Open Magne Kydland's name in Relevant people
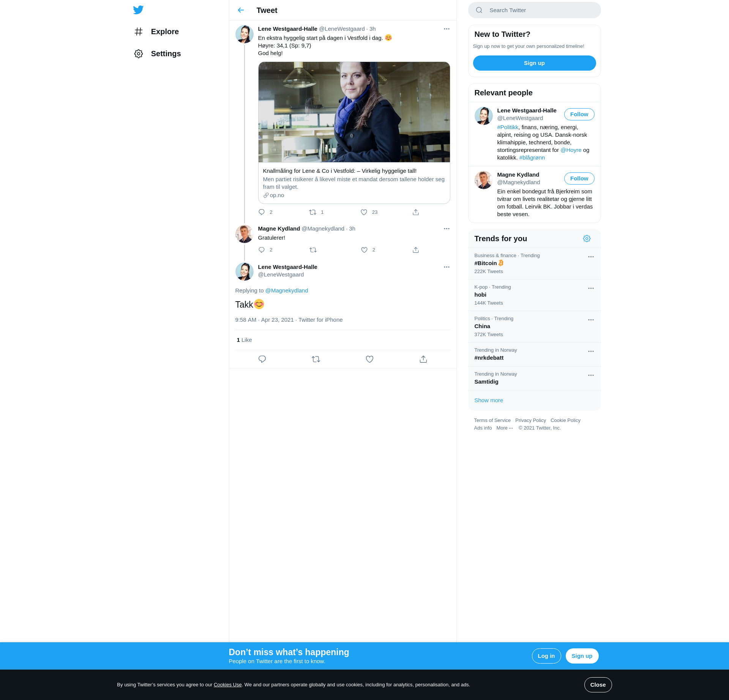The image size is (729, 700). pyautogui.click(x=518, y=175)
